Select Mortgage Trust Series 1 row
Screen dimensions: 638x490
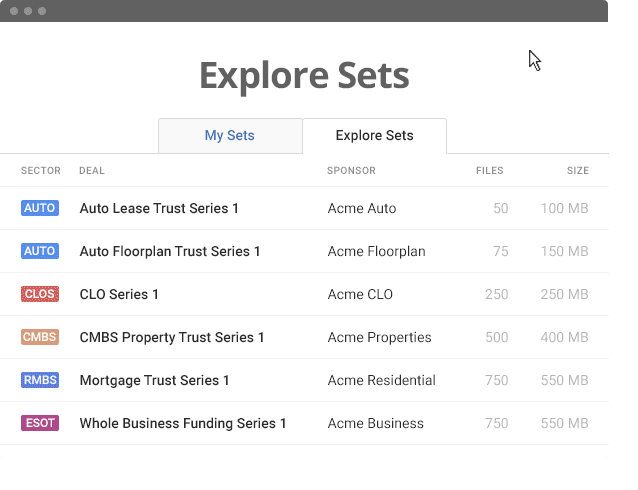[154, 381]
